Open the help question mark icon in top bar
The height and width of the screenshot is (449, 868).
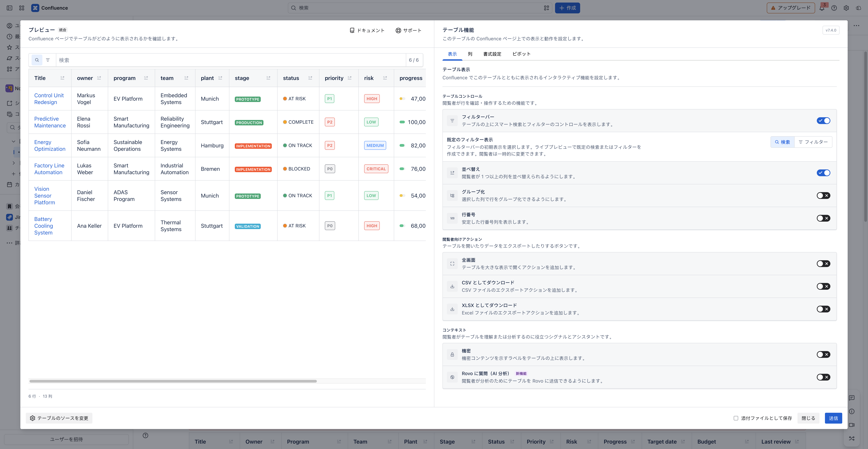[834, 8]
